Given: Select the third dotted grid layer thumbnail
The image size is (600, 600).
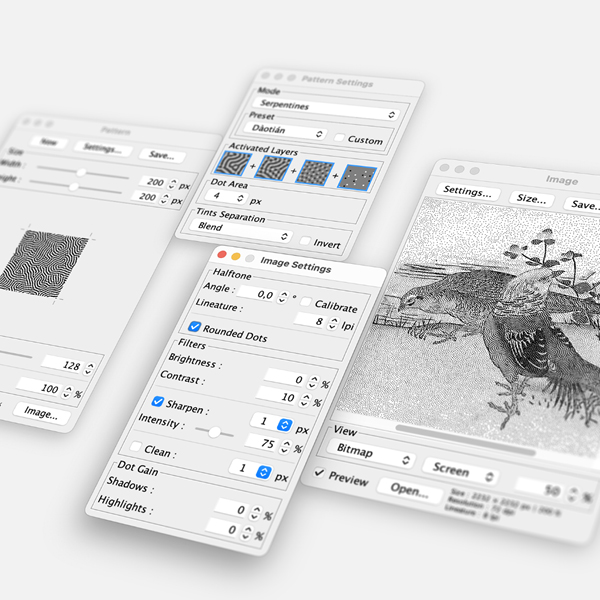Looking at the screenshot, I should click(x=315, y=173).
